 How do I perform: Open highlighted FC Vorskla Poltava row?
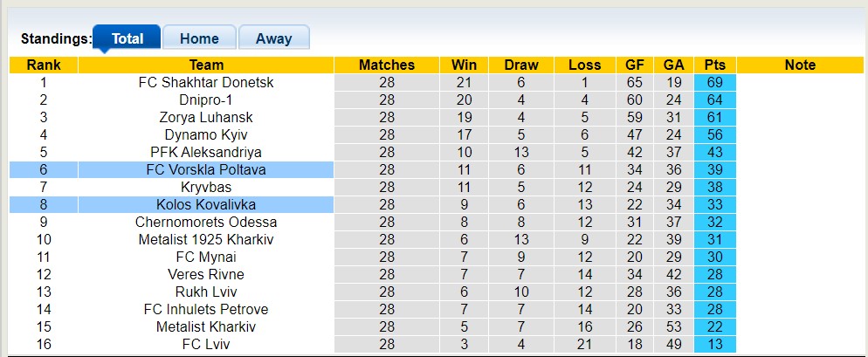206,169
